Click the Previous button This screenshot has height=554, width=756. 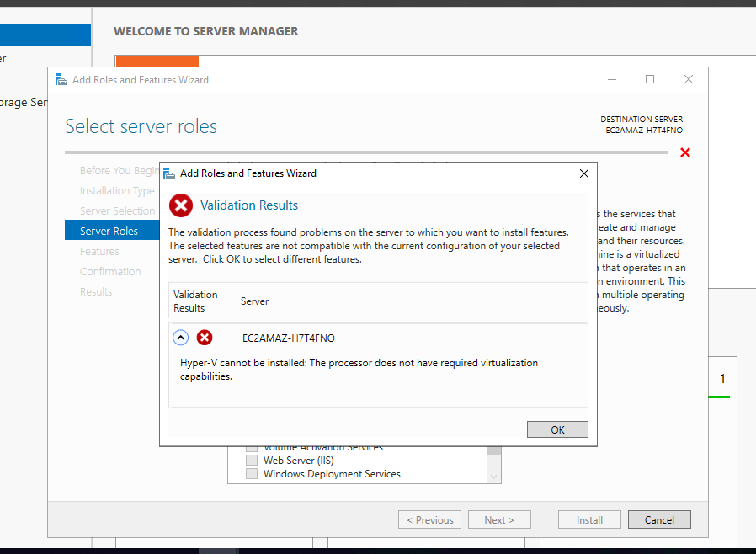(429, 519)
